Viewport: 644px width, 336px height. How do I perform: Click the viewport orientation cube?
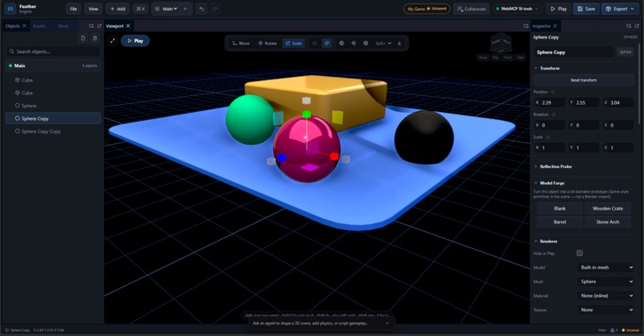click(x=501, y=42)
